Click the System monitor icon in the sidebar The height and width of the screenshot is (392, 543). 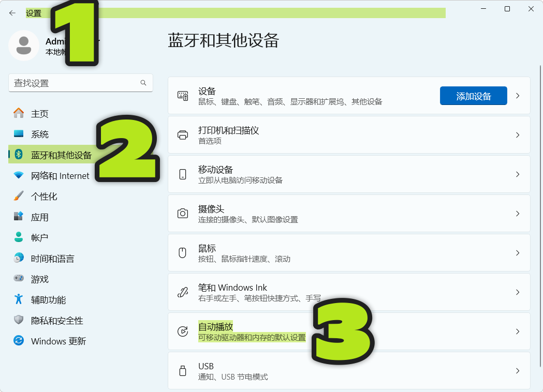[x=19, y=134]
